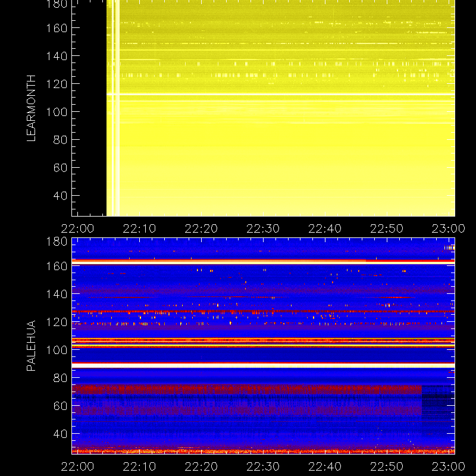
Task: Click the 22:40 time label below Palehua plot
Action: [x=325, y=466]
